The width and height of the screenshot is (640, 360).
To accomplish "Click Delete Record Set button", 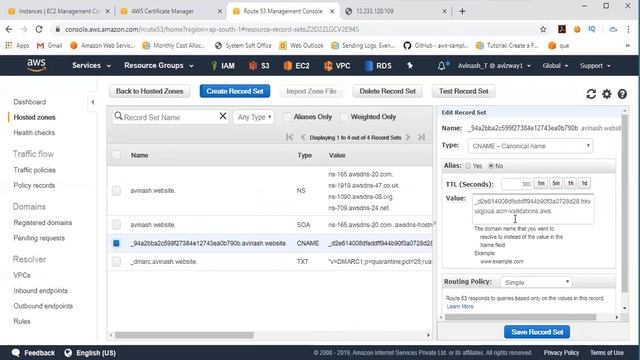I will click(x=387, y=91).
